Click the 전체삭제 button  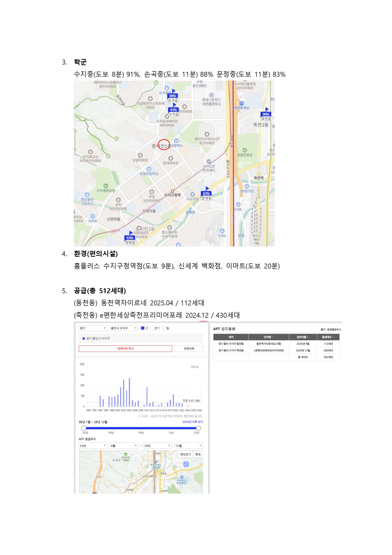pyautogui.click(x=189, y=349)
